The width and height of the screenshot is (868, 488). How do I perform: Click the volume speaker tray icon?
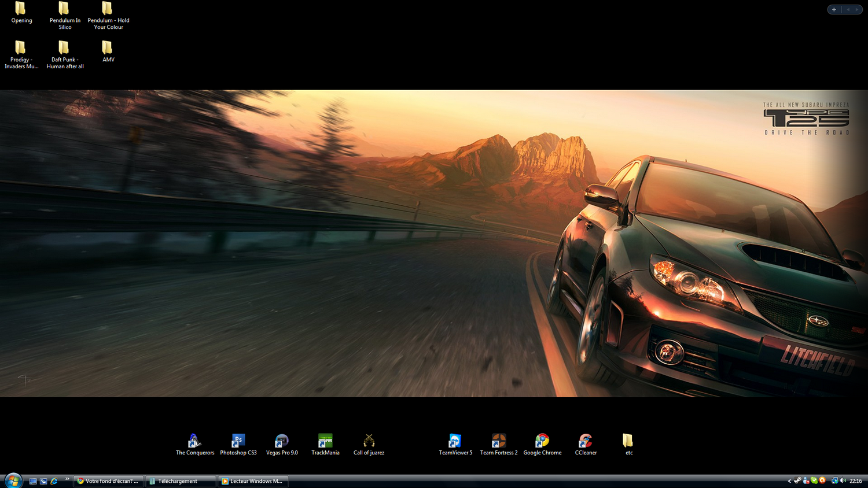tap(843, 480)
